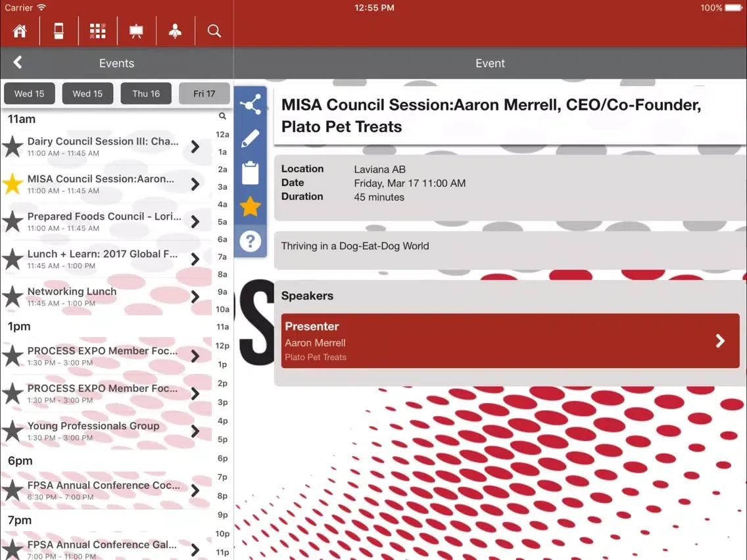The width and height of the screenshot is (747, 560).
Task: Tap the battery indicator in status bar
Action: click(733, 8)
